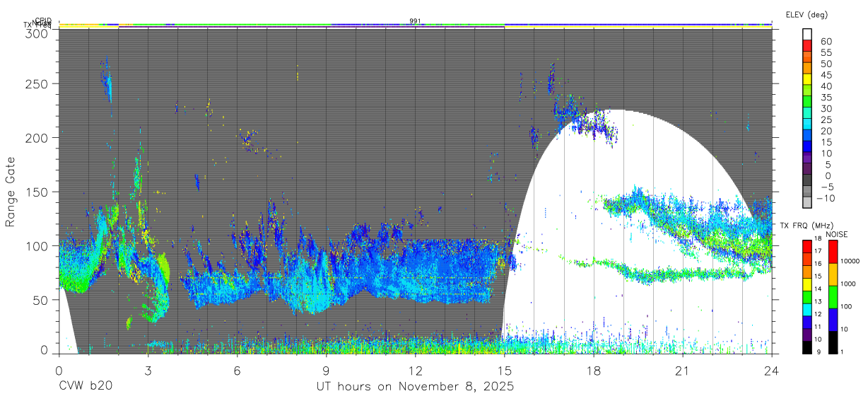
Task: Click the '991' CPID value at top
Action: (415, 21)
